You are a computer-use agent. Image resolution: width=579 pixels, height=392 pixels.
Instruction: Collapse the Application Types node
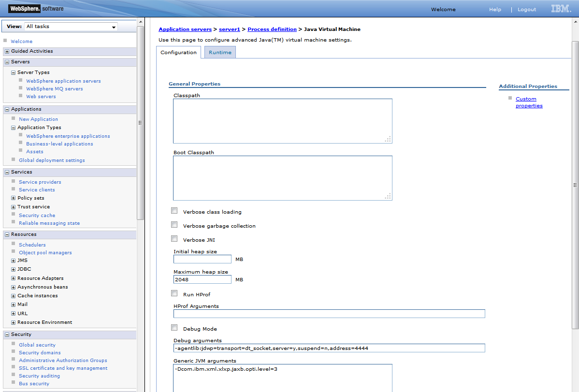point(14,128)
